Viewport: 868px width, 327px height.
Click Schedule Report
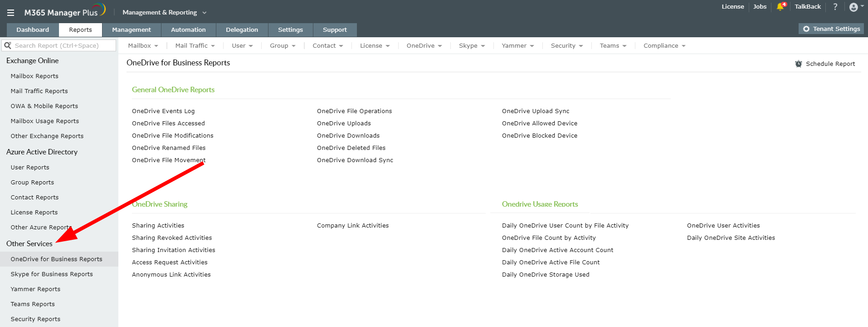coord(825,64)
